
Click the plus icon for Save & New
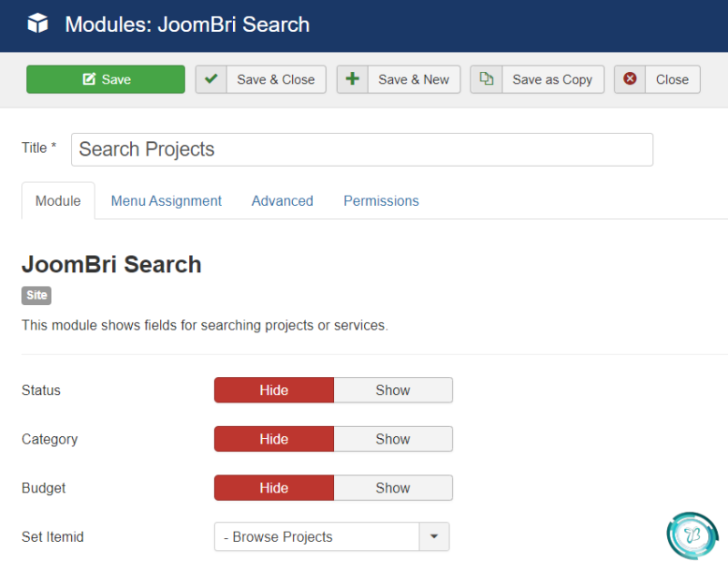point(352,78)
